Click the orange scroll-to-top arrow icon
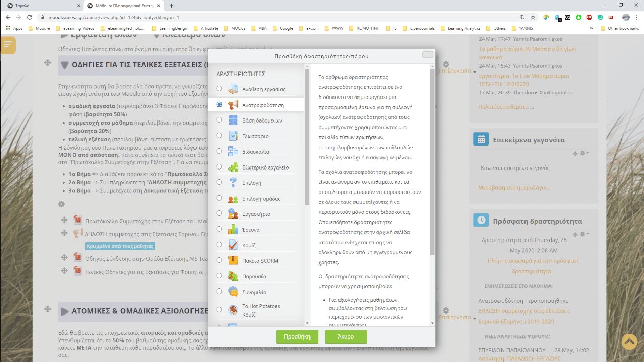Image resolution: width=644 pixels, height=362 pixels. click(x=629, y=342)
